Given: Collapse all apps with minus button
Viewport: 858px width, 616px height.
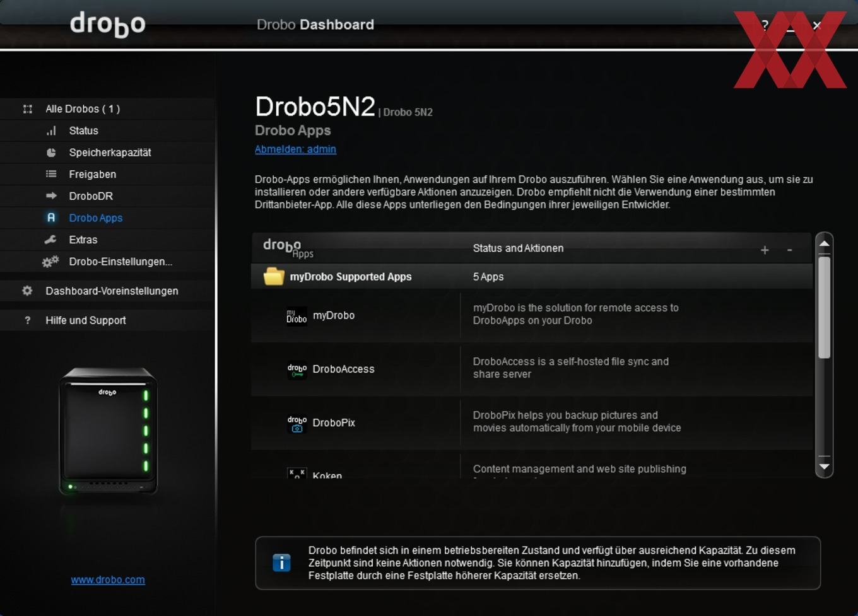Looking at the screenshot, I should (x=789, y=250).
